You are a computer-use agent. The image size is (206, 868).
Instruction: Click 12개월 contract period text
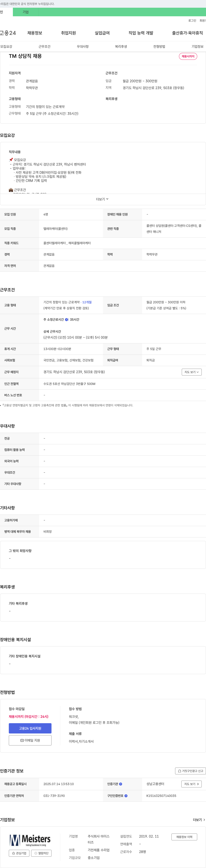pyautogui.click(x=87, y=302)
